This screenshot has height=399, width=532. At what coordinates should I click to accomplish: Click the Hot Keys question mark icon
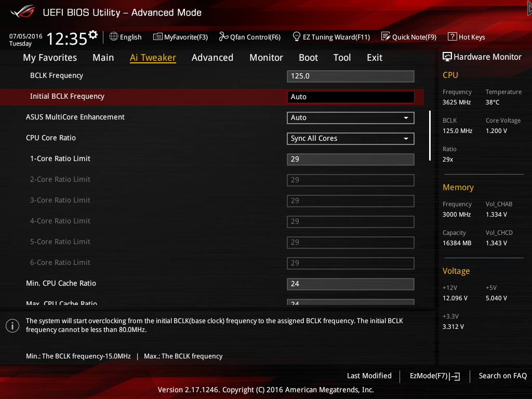coord(453,37)
